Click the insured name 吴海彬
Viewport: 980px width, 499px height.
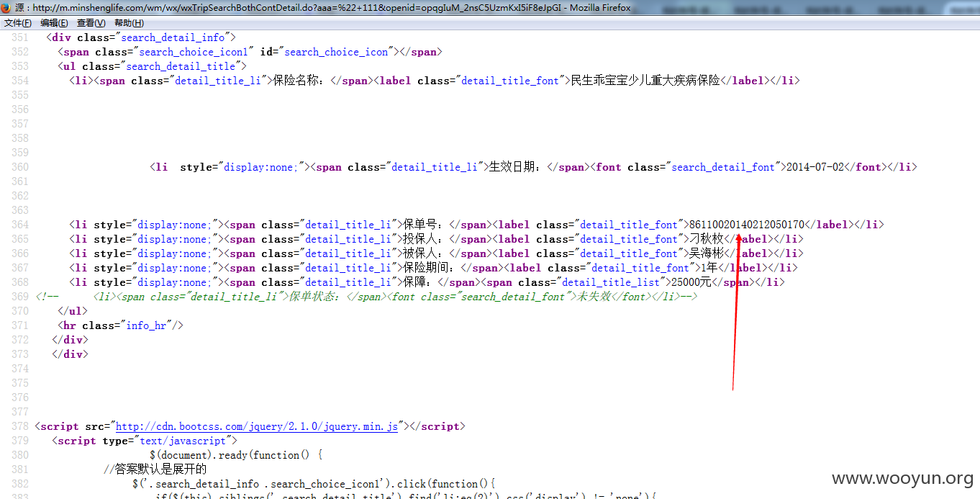(x=707, y=253)
